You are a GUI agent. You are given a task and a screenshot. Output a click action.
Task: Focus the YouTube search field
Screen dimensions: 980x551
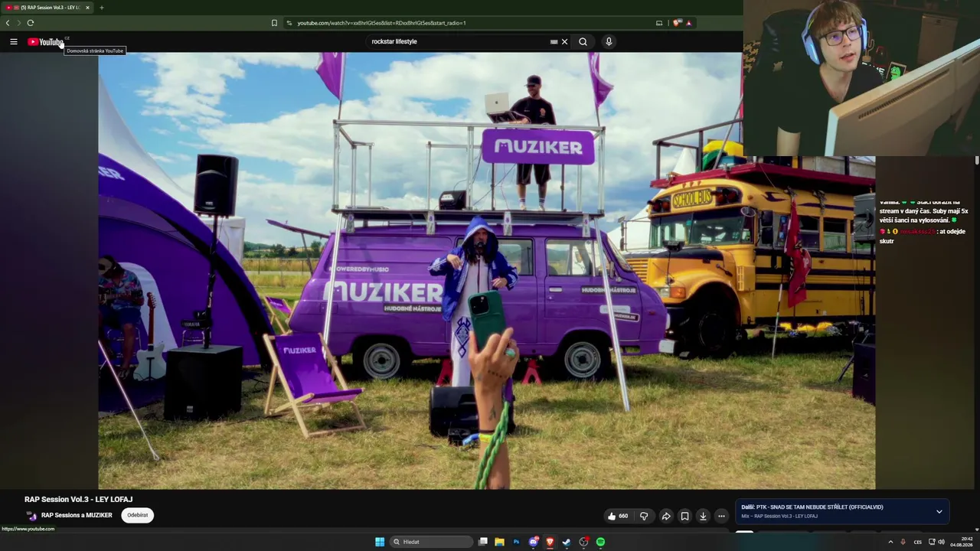point(458,42)
